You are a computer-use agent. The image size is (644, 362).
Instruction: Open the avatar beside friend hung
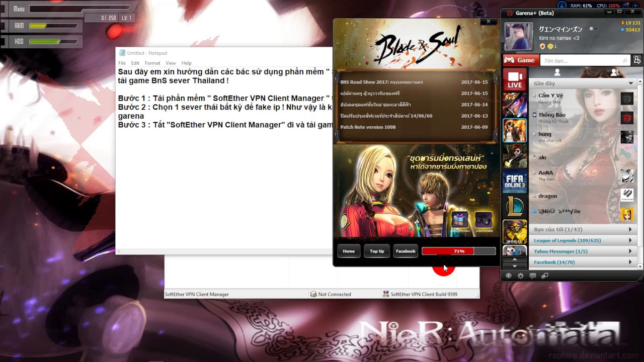626,137
